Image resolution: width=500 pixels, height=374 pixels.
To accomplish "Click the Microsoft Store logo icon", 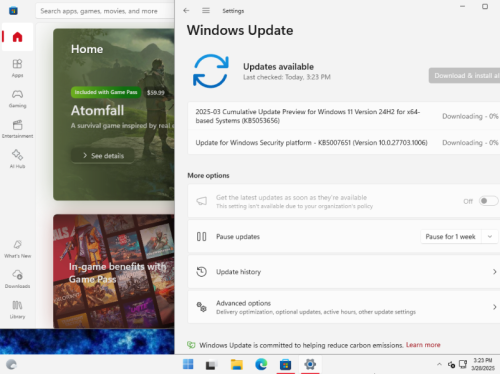I will point(13,11).
